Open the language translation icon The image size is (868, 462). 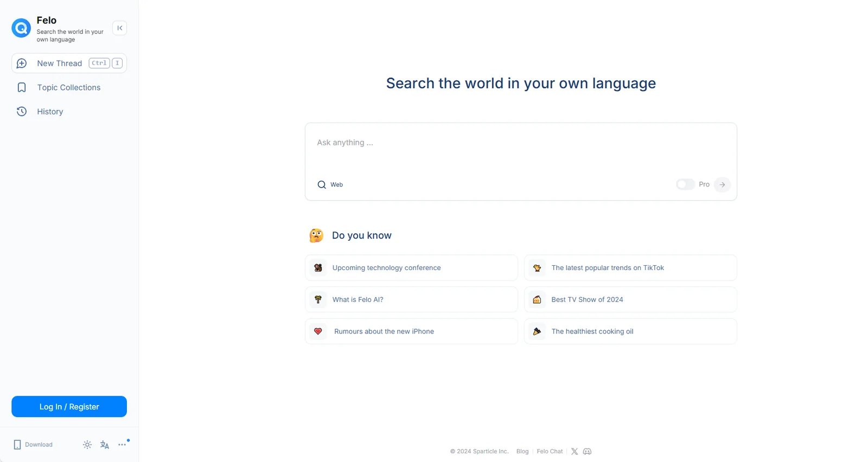click(105, 445)
